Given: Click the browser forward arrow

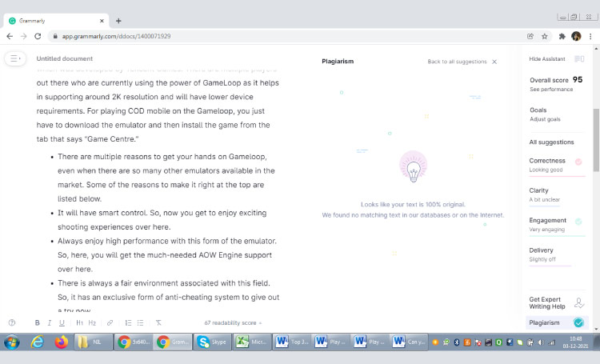Looking at the screenshot, I should coord(24,36).
